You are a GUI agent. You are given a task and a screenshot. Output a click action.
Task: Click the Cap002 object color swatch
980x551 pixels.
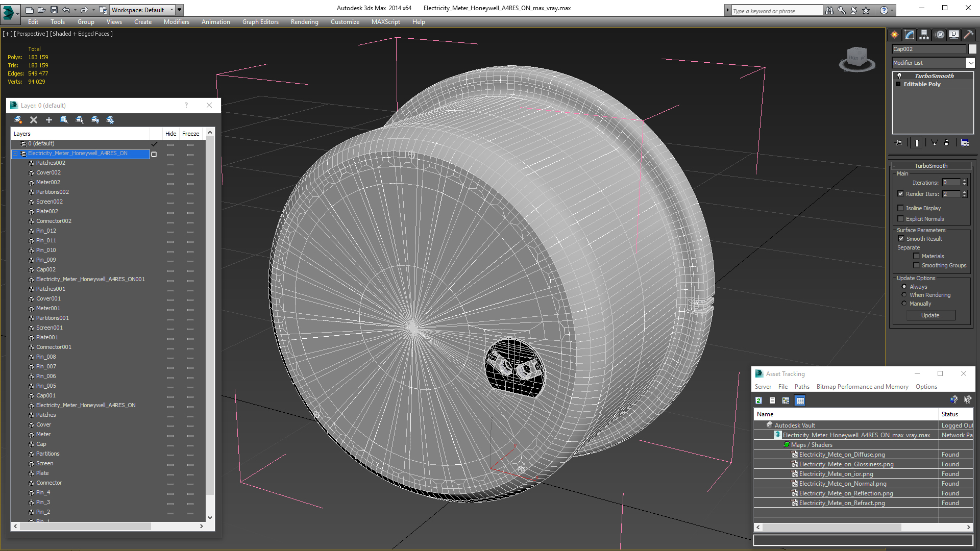coord(972,49)
